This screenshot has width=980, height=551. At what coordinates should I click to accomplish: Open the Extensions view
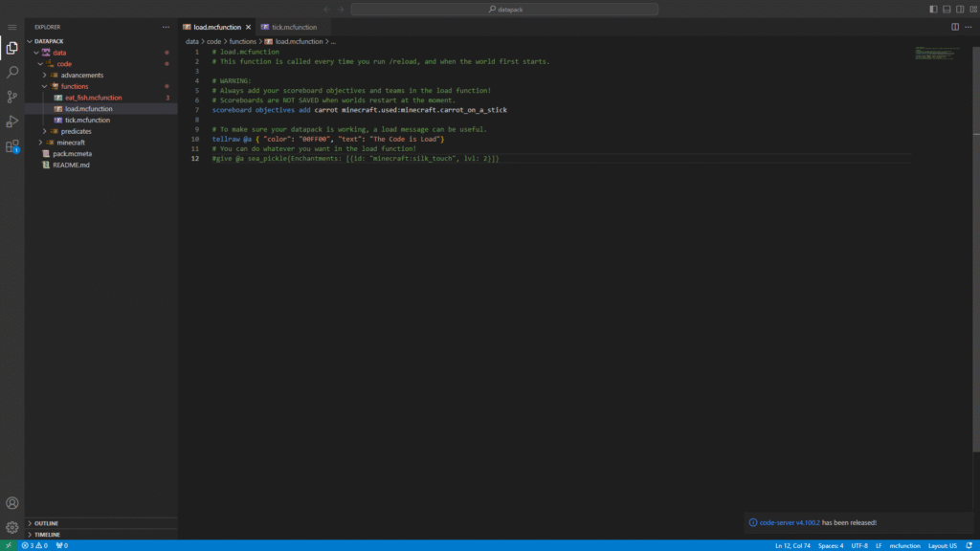(11, 146)
